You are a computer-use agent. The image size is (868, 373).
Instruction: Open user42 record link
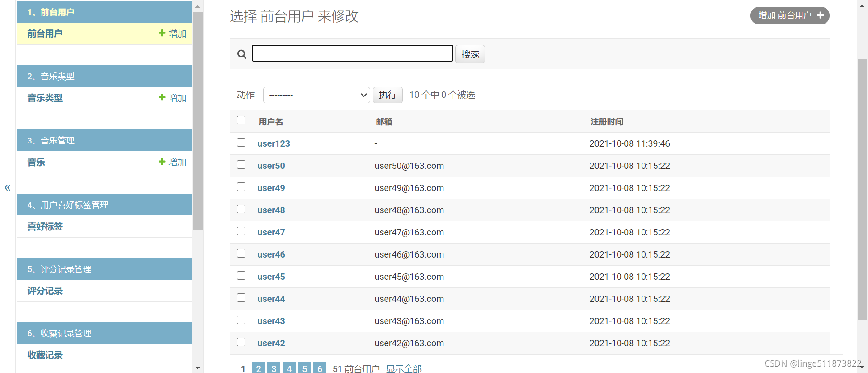coord(271,343)
